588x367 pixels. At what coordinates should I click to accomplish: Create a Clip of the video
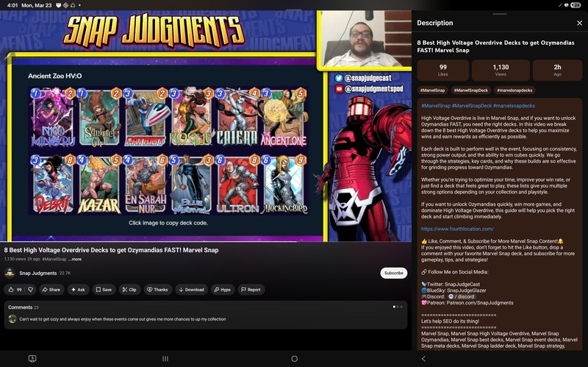(129, 289)
